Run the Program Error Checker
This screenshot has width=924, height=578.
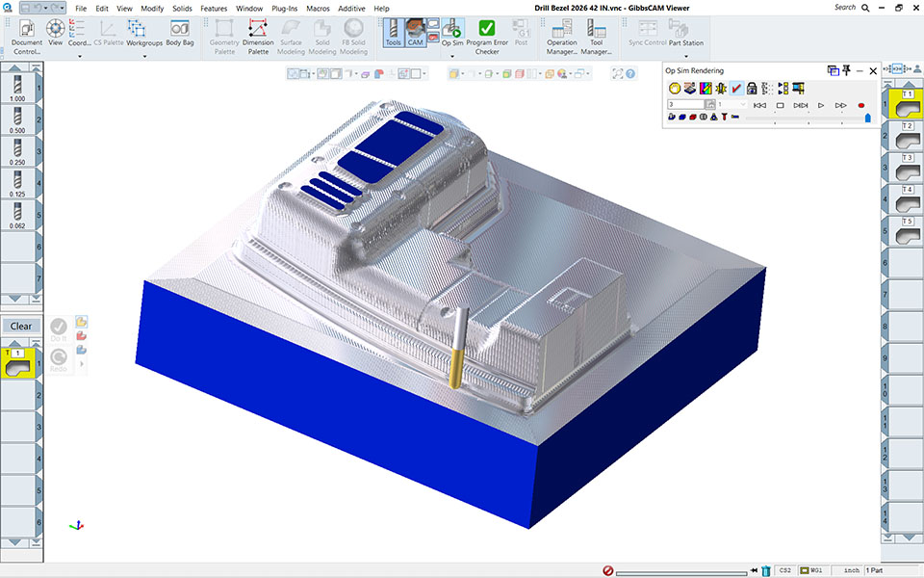[487, 34]
